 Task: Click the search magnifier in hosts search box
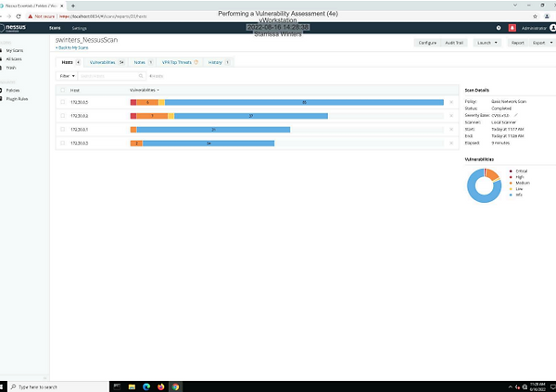pyautogui.click(x=141, y=76)
